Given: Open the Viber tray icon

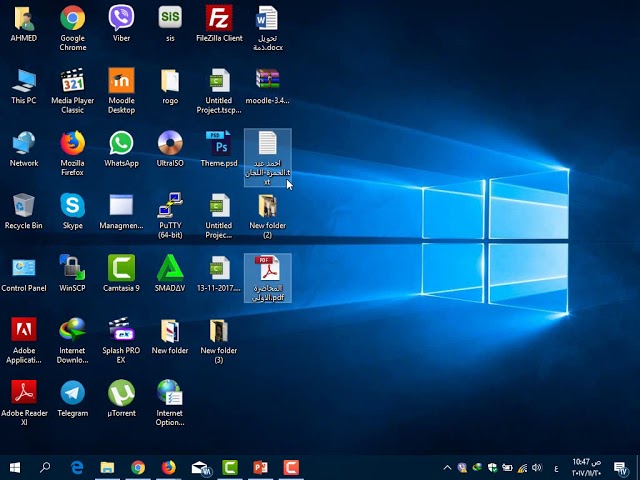Looking at the screenshot, I should pyautogui.click(x=462, y=468).
